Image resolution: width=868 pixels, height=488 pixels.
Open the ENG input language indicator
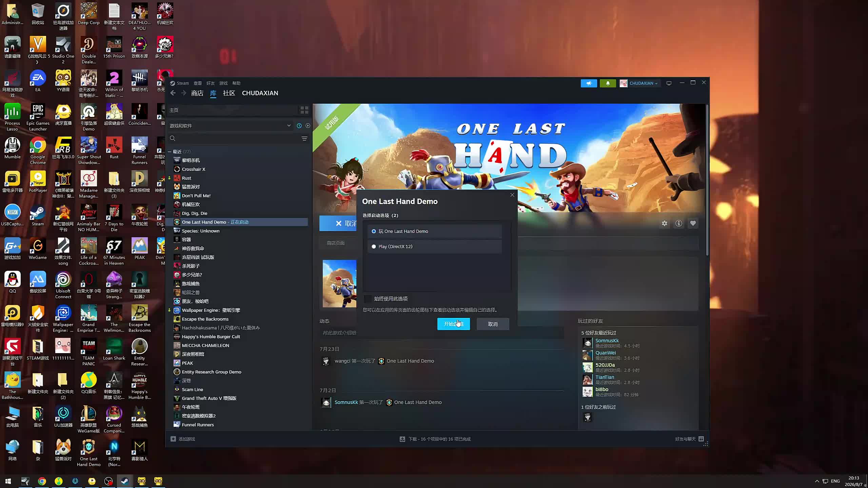pos(835,481)
